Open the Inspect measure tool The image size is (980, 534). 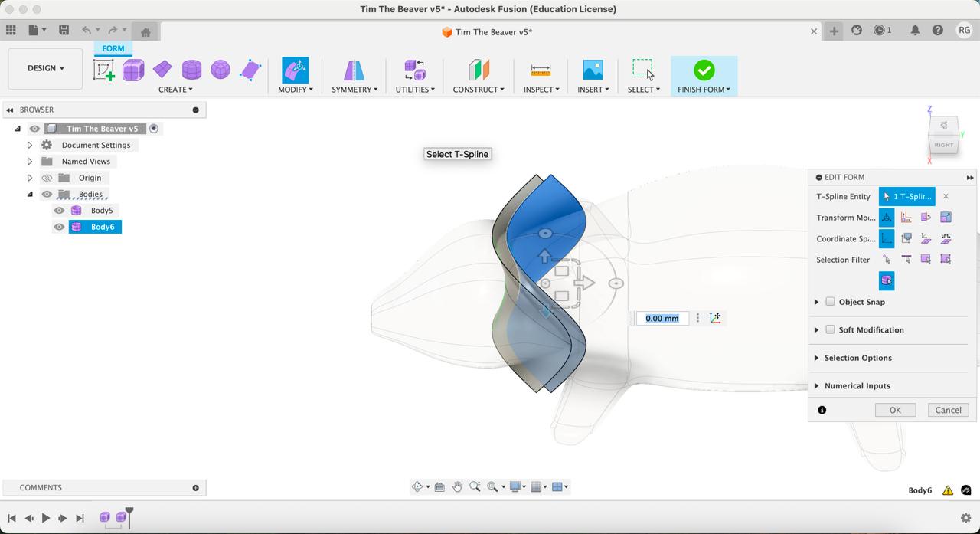[x=541, y=70]
